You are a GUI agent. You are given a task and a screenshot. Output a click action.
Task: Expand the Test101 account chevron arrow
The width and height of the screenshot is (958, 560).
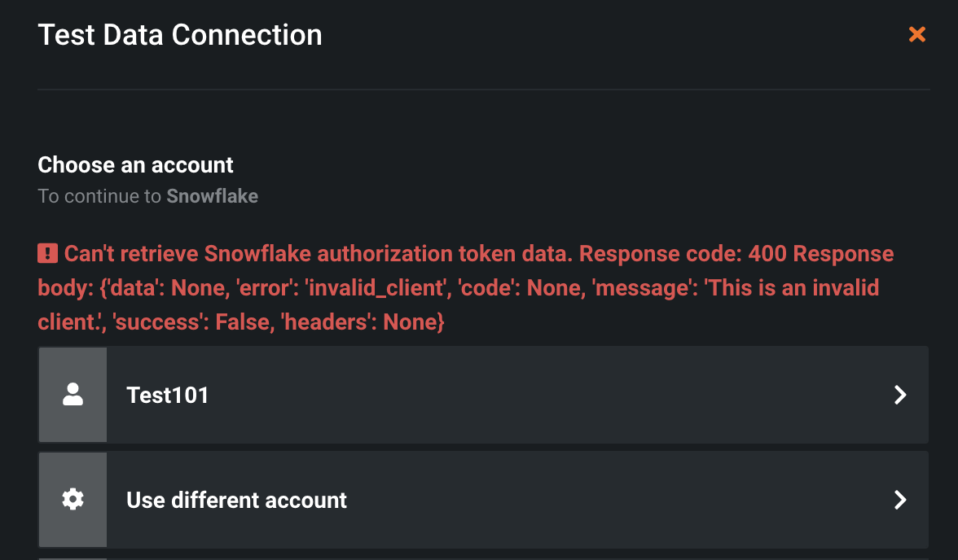[x=900, y=395]
